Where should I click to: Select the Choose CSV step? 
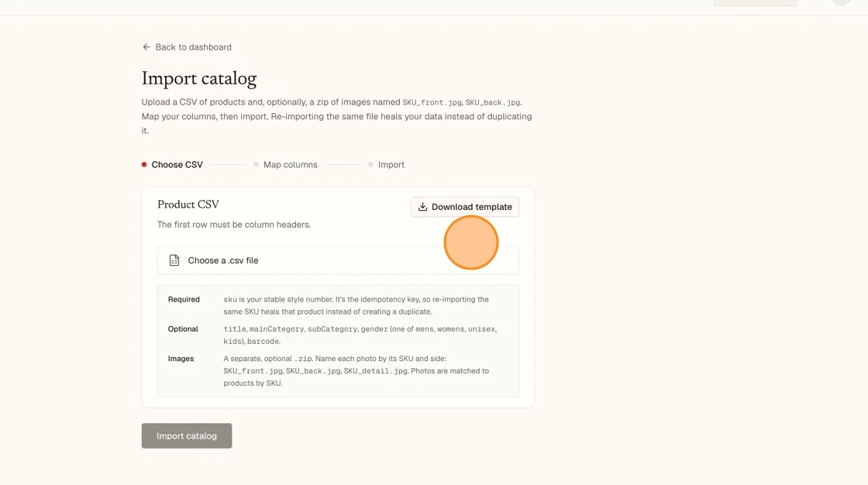[x=172, y=164]
